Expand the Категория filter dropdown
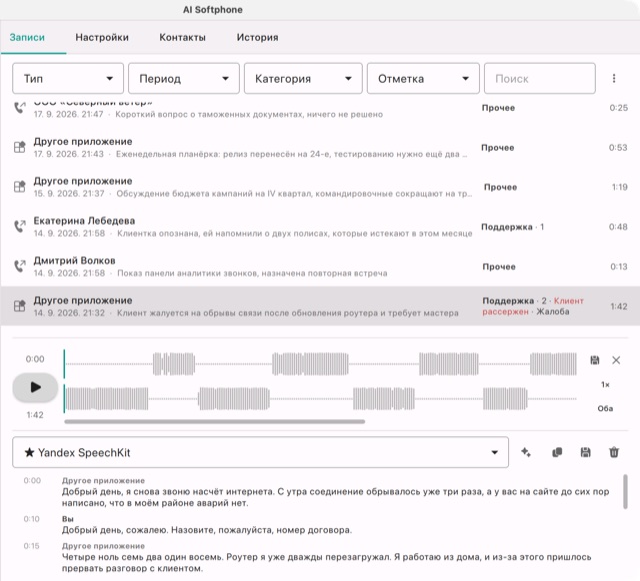This screenshot has height=581, width=640. click(303, 78)
